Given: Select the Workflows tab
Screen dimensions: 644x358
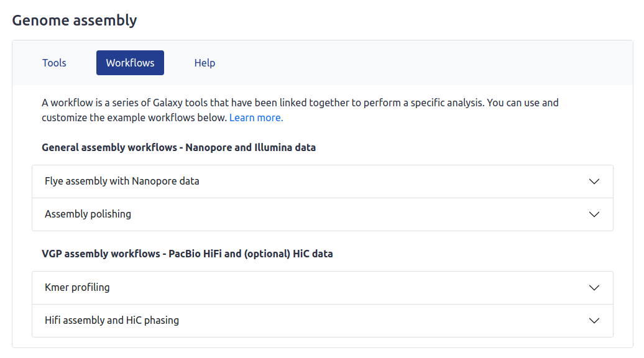Looking at the screenshot, I should click(x=130, y=63).
